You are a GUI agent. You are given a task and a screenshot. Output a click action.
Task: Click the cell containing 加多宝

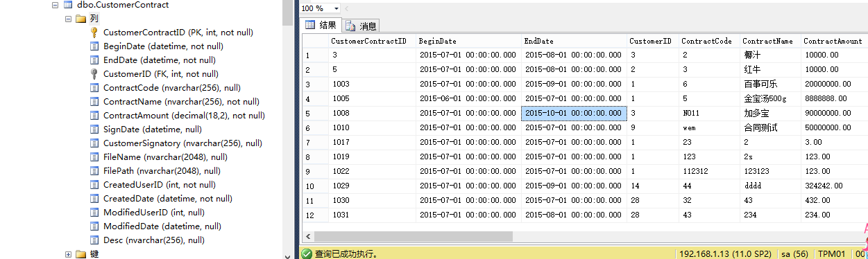[x=770, y=113]
